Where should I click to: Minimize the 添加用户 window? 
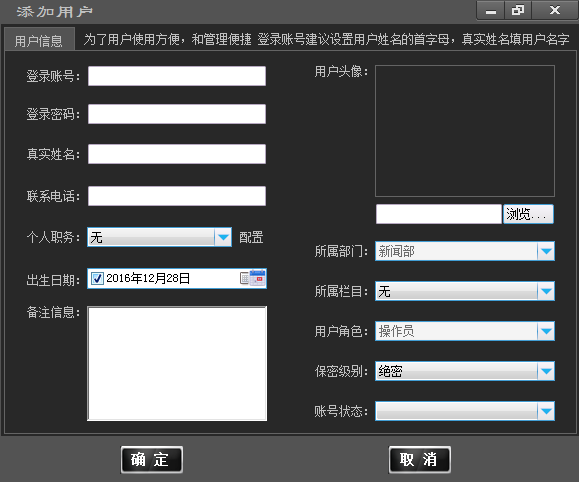pos(491,11)
